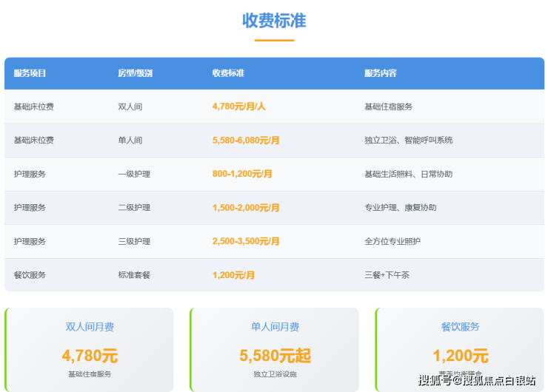
Task: Select the 标准套餐 table cell
Action: [x=134, y=275]
